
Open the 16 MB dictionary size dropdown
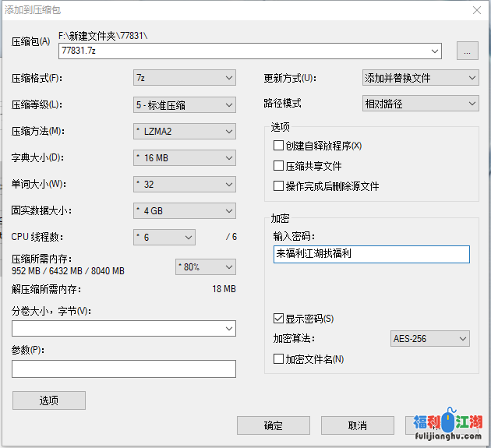tap(184, 157)
